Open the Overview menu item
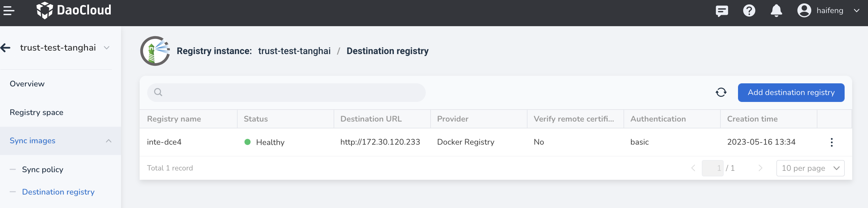The height and width of the screenshot is (208, 868). pyautogui.click(x=27, y=84)
